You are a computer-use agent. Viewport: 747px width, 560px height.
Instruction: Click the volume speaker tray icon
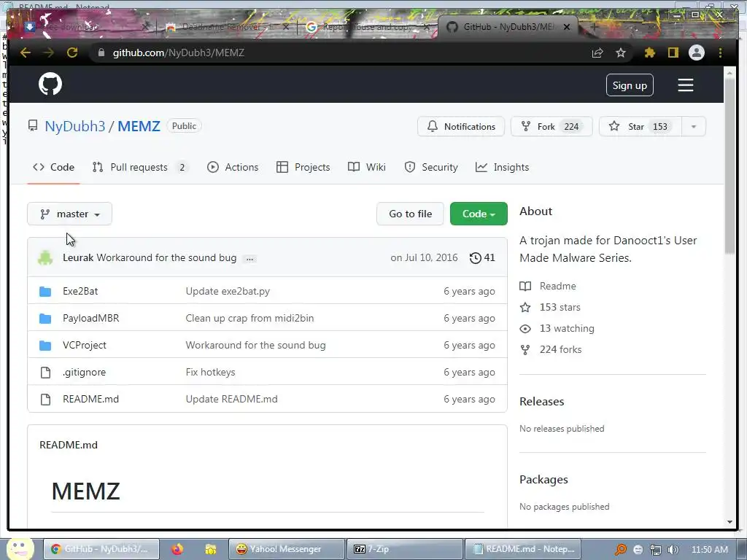[x=673, y=550]
